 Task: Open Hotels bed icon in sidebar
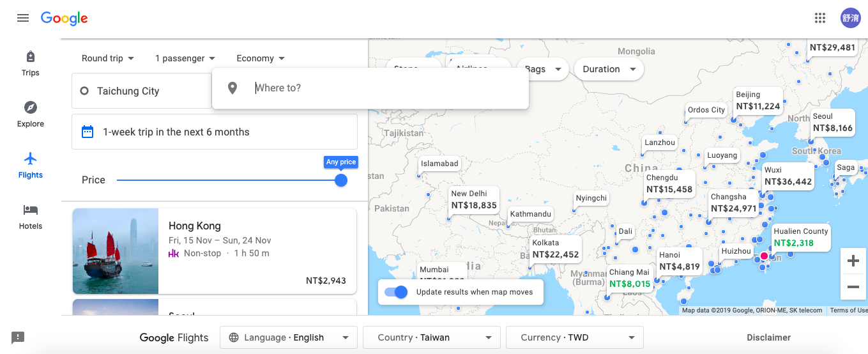tap(30, 210)
